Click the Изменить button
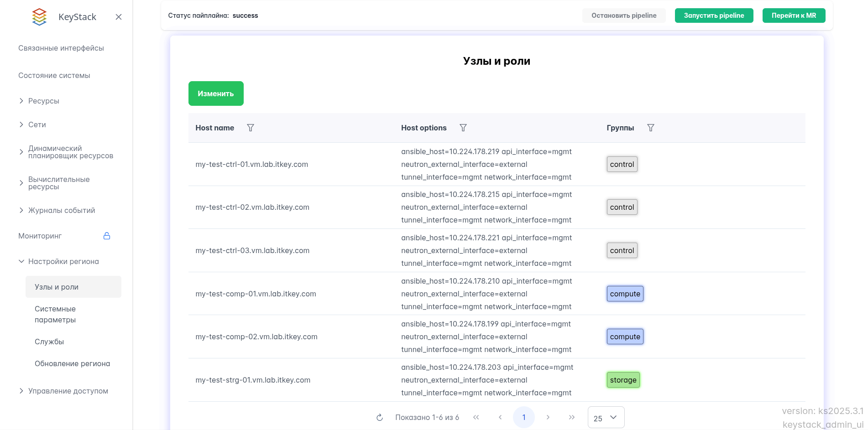The width and height of the screenshot is (868, 430). 216,93
